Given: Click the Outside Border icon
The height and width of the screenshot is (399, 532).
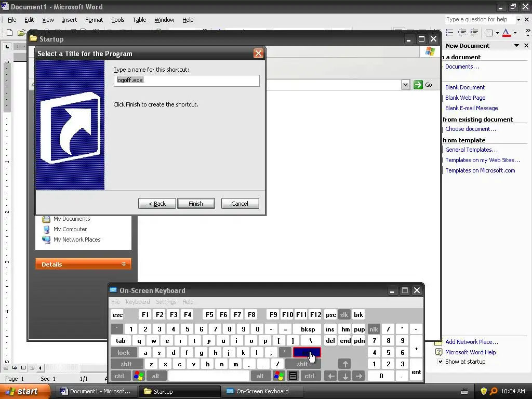Looking at the screenshot, I should 489,33.
